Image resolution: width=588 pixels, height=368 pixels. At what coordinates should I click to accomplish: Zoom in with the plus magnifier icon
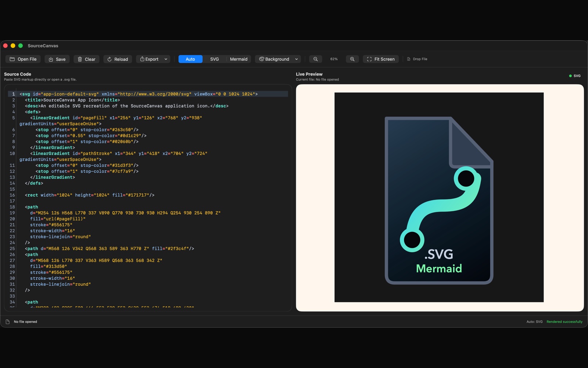(x=352, y=59)
